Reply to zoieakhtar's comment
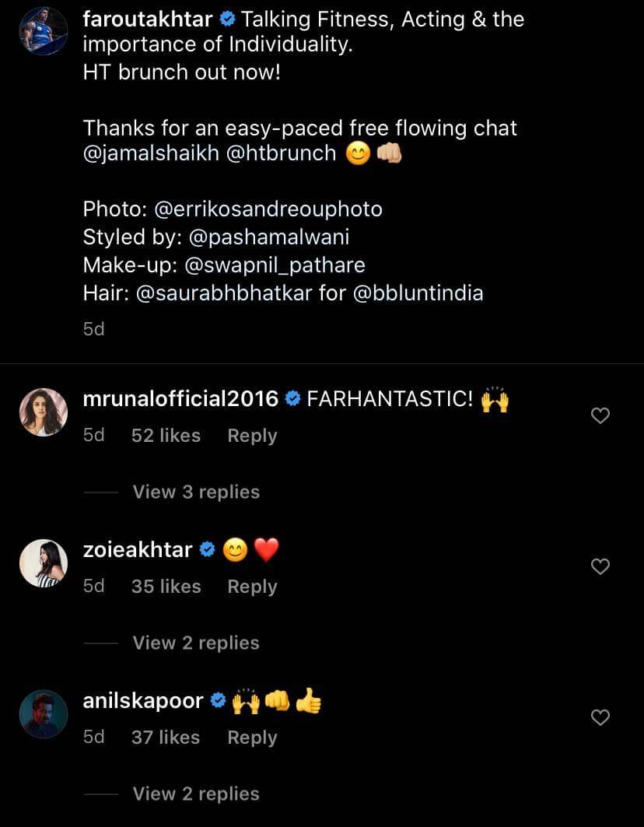 [252, 587]
